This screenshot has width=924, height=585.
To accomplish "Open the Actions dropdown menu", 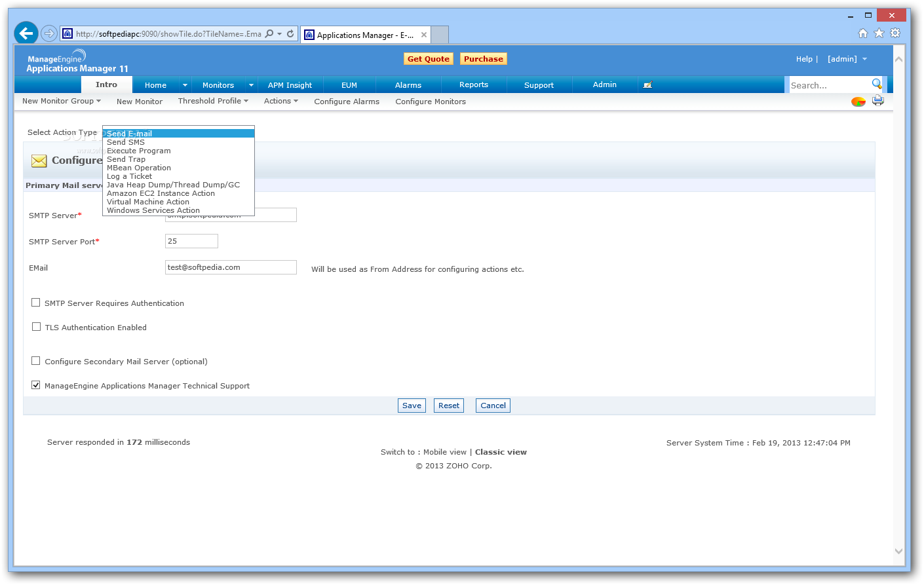I will point(281,101).
